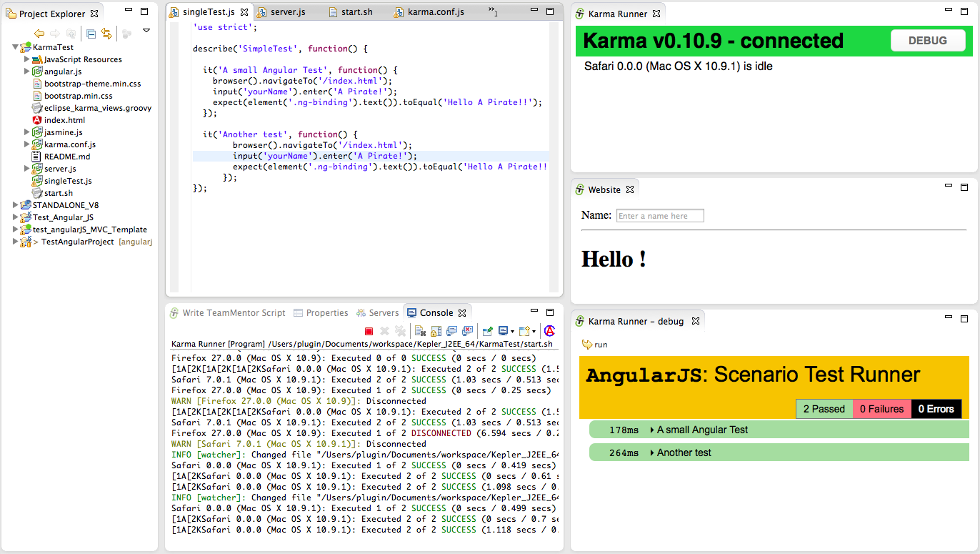Open Display Selected Console dropdown arrow
The image size is (980, 554).
pyautogui.click(x=512, y=332)
